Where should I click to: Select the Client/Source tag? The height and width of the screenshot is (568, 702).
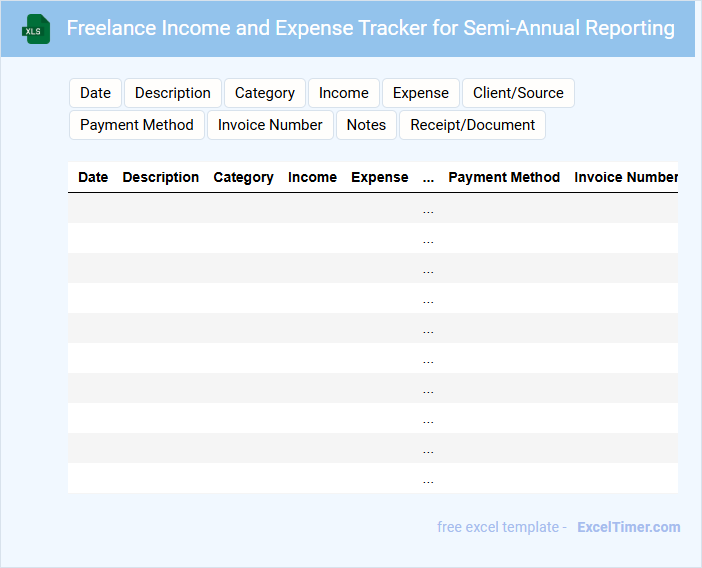tap(518, 93)
